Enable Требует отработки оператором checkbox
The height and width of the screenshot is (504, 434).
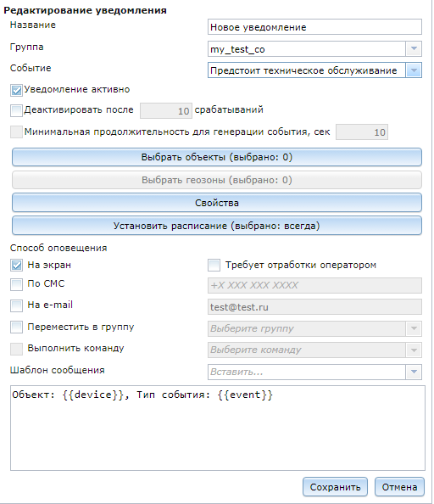(x=214, y=266)
